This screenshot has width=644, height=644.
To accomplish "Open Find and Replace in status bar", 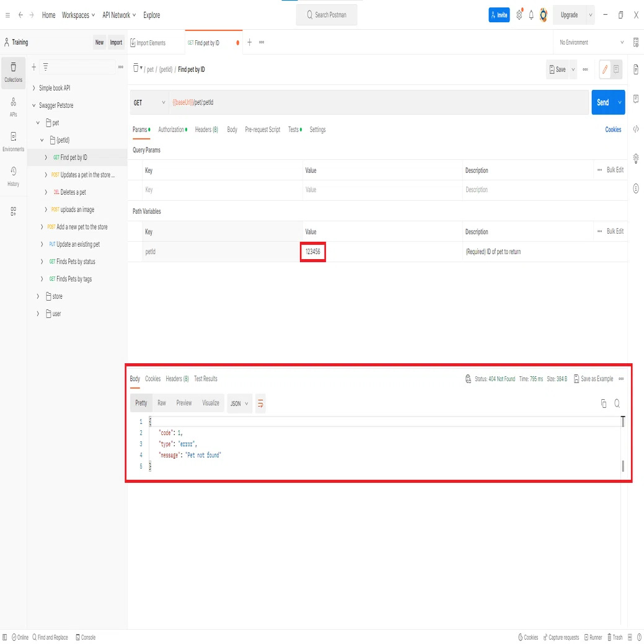I will point(50,637).
